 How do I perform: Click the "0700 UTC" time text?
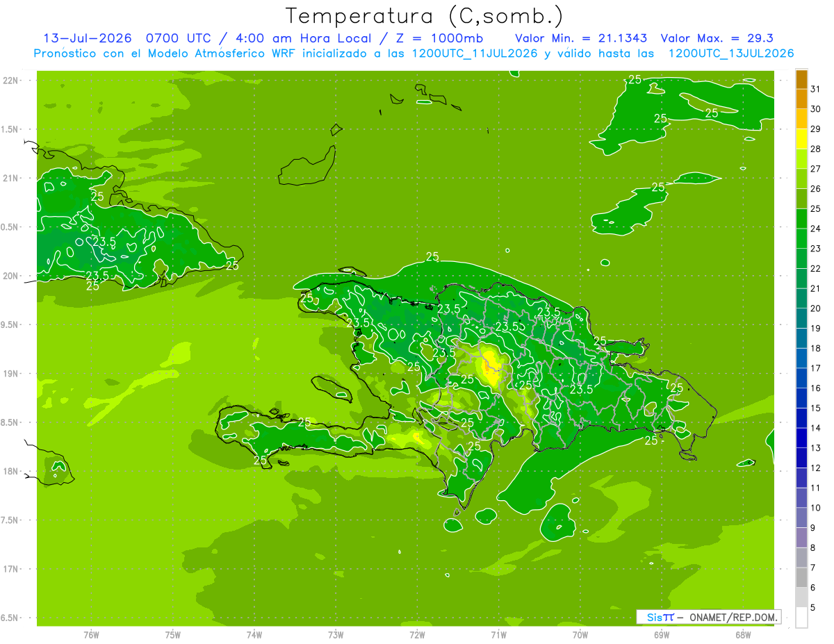pyautogui.click(x=180, y=38)
